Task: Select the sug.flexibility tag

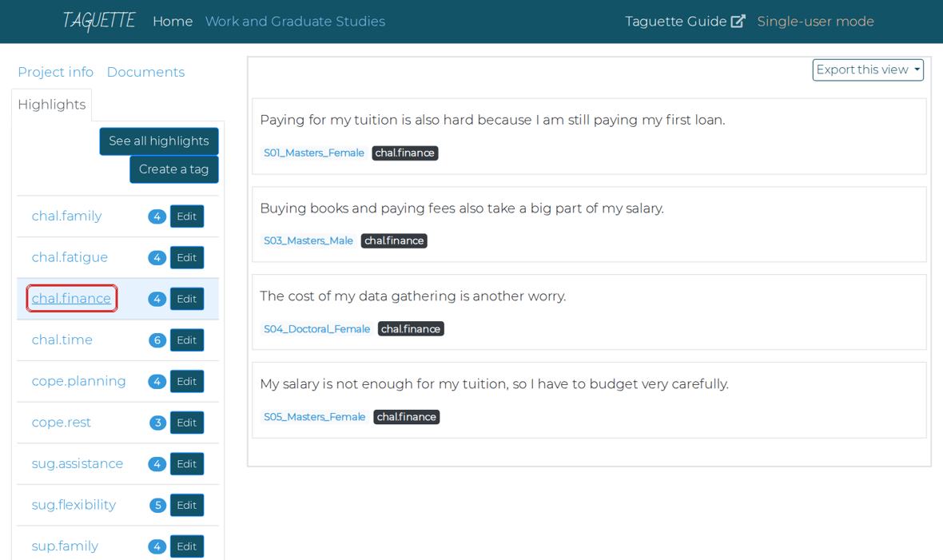Action: coord(74,505)
